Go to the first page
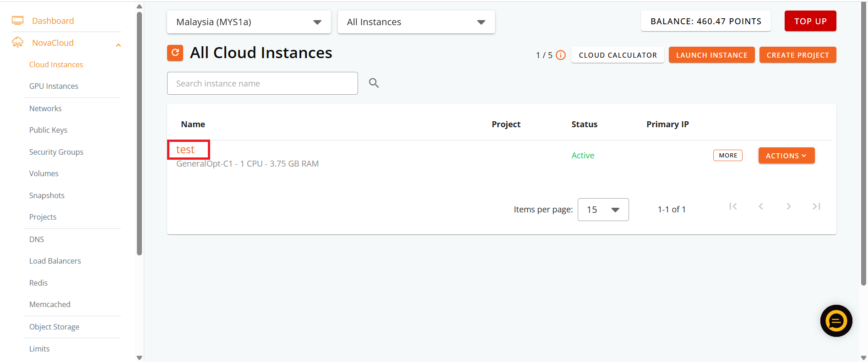 (733, 206)
